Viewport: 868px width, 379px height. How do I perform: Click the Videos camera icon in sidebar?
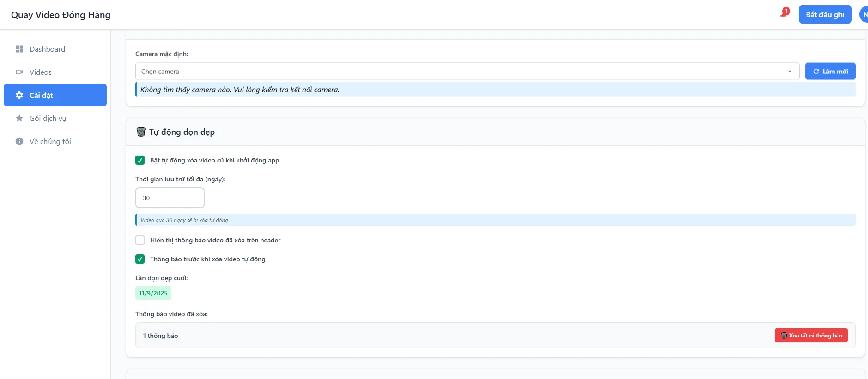click(x=19, y=72)
